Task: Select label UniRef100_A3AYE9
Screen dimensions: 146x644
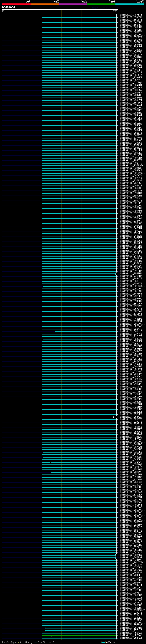Action: pos(131,77)
